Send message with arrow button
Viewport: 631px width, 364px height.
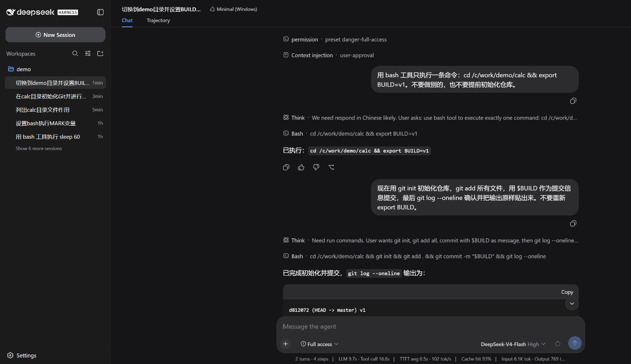coord(575,343)
